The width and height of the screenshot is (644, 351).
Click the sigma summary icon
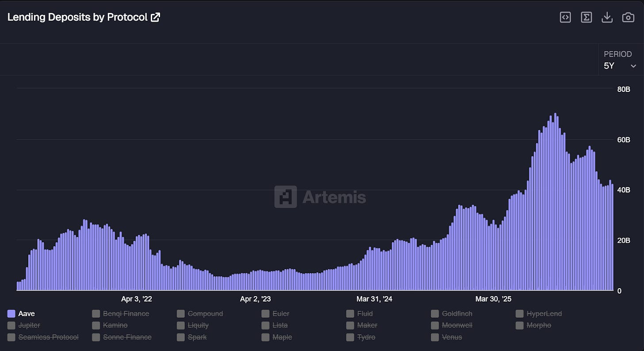pos(586,17)
